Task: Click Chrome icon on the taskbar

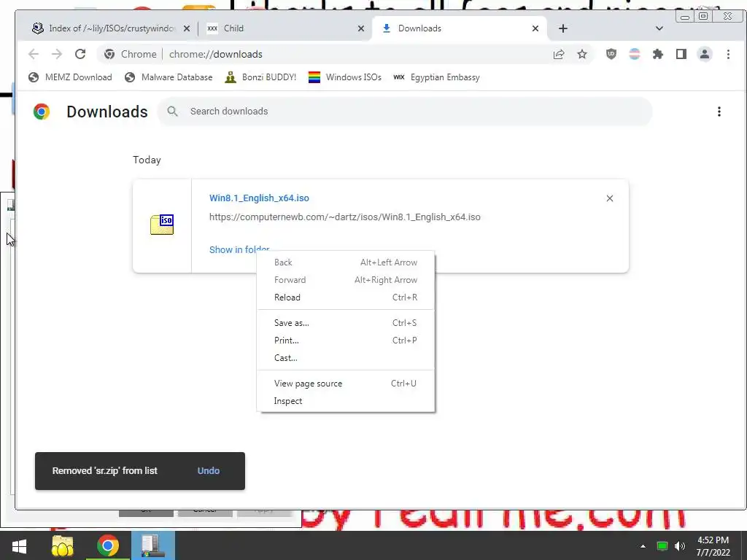Action: (108, 545)
